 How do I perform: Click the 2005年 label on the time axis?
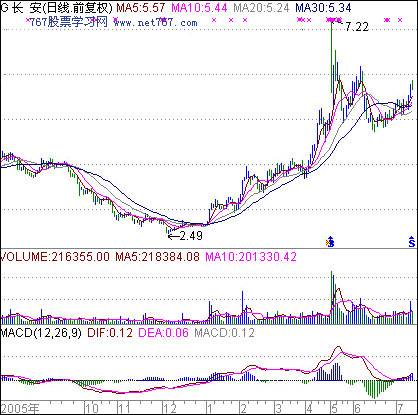point(20,408)
